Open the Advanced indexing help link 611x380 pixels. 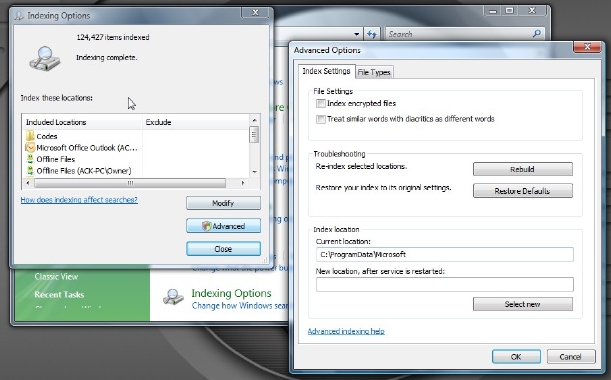[x=346, y=331]
